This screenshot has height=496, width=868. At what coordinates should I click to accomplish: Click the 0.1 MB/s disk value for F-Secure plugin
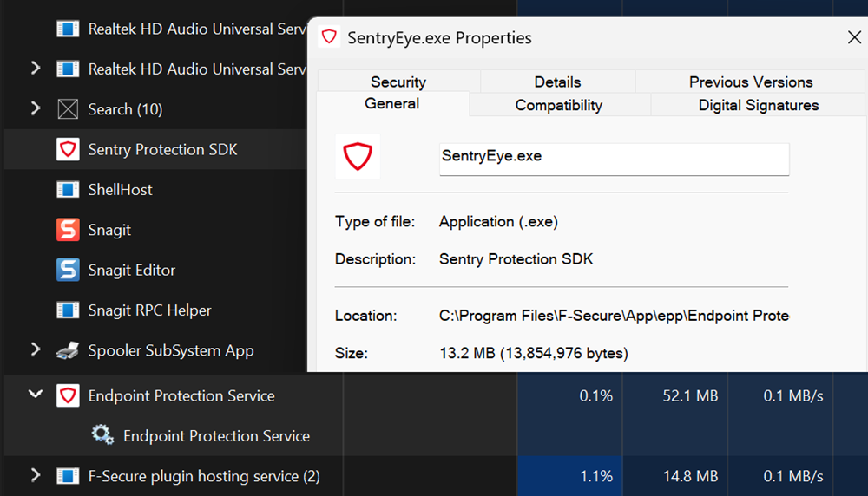tap(792, 476)
